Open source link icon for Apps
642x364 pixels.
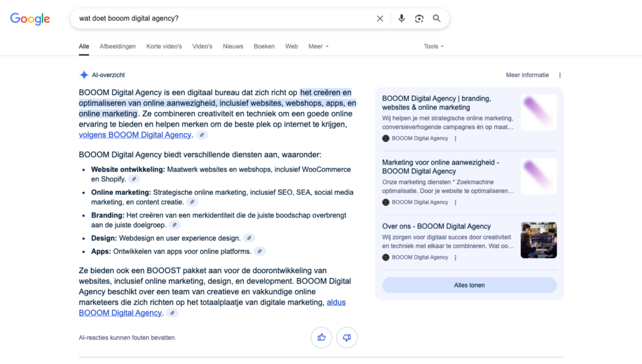point(260,251)
